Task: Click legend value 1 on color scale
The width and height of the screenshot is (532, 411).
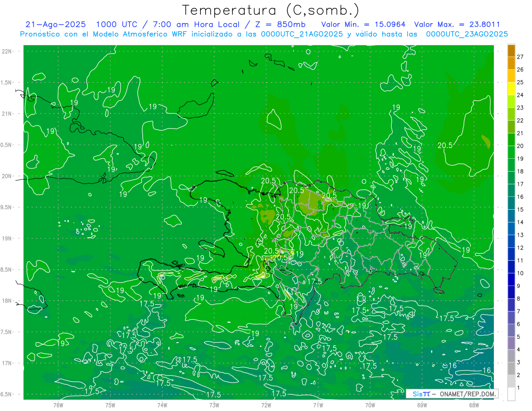Action: pos(519,388)
